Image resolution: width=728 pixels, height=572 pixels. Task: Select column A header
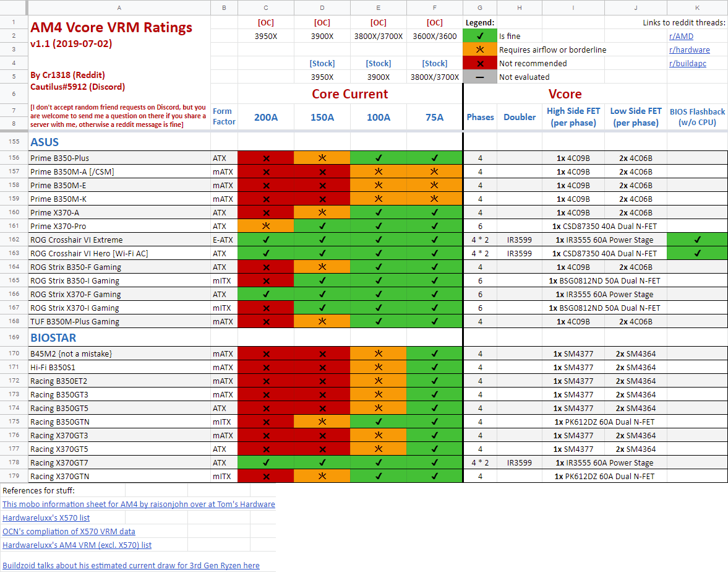(119, 7)
